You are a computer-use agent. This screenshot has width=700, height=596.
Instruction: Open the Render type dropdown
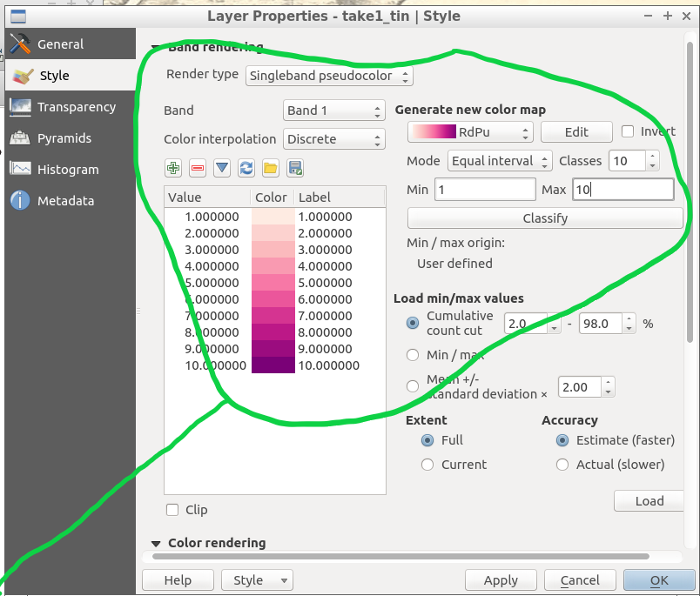329,76
